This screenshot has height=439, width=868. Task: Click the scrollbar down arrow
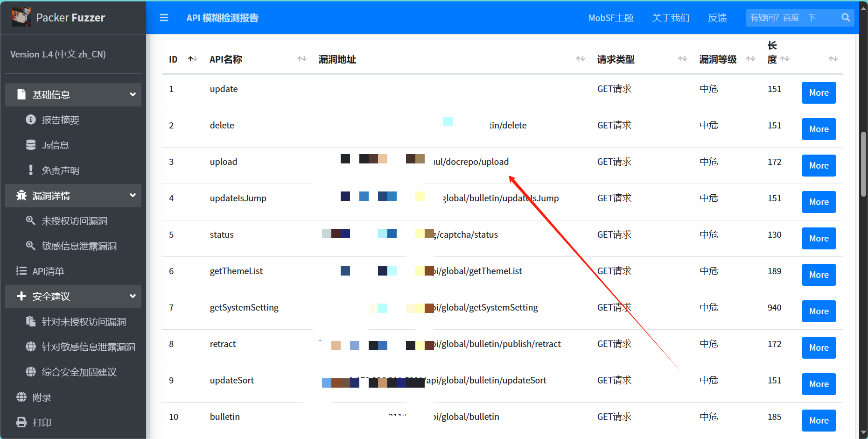pyautogui.click(x=863, y=433)
